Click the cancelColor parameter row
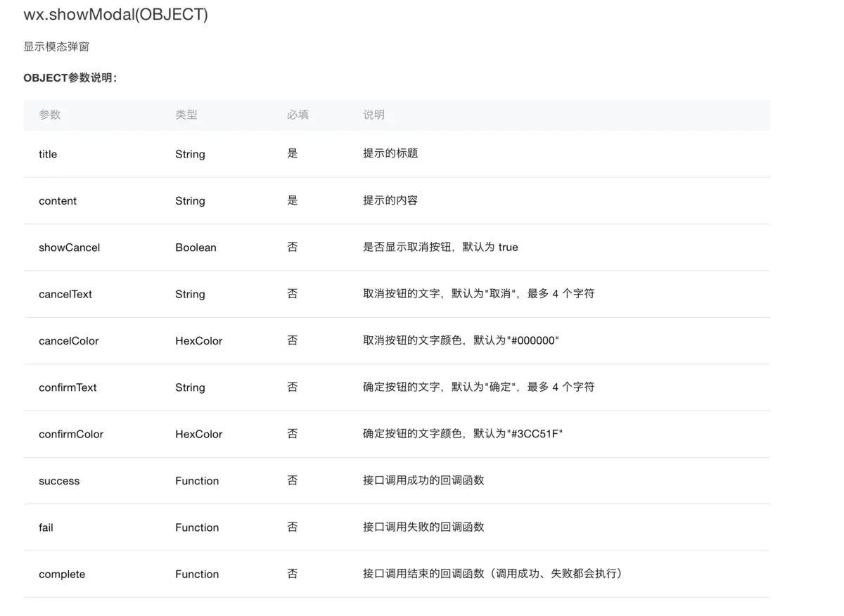Image resolution: width=844 pixels, height=616 pixels. click(68, 340)
